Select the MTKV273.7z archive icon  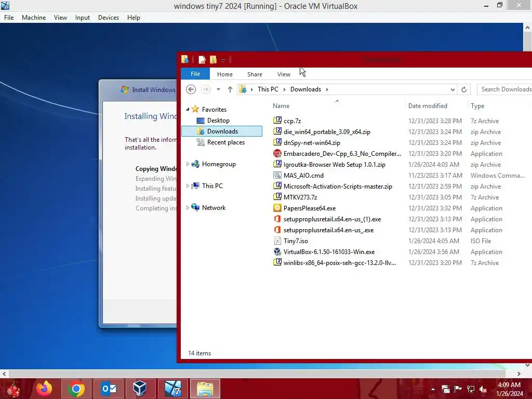(x=277, y=197)
